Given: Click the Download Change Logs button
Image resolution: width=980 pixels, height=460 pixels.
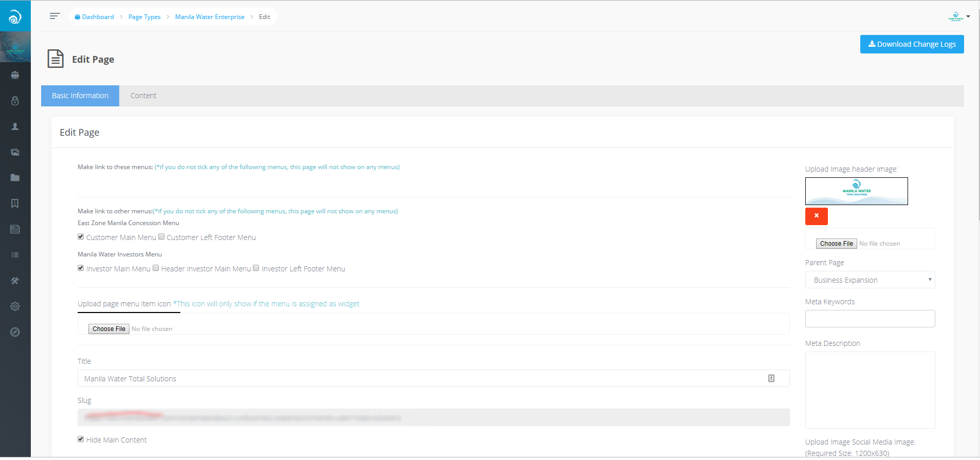Looking at the screenshot, I should tap(912, 44).
